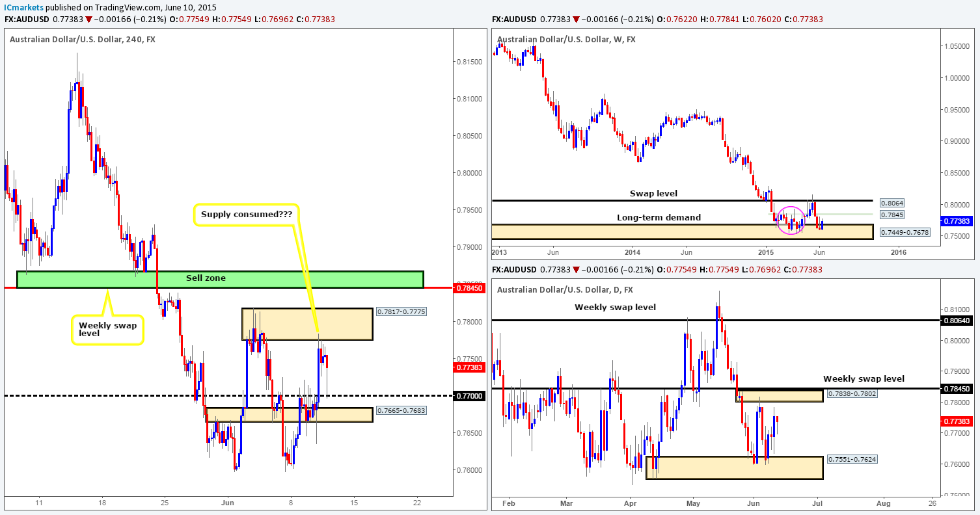980x515 pixels.
Task: Click the black 0.80640 price tag on daily chart
Action: (957, 320)
